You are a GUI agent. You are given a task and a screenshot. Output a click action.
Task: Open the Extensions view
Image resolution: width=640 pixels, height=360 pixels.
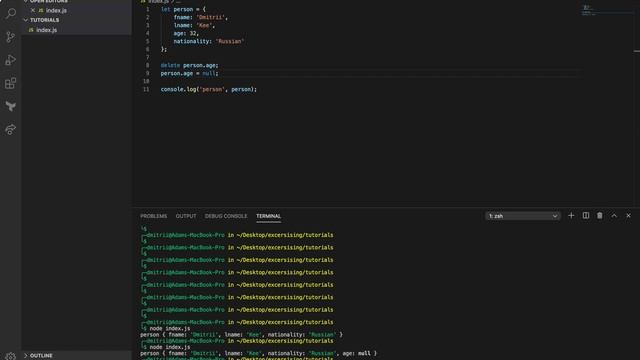11,83
